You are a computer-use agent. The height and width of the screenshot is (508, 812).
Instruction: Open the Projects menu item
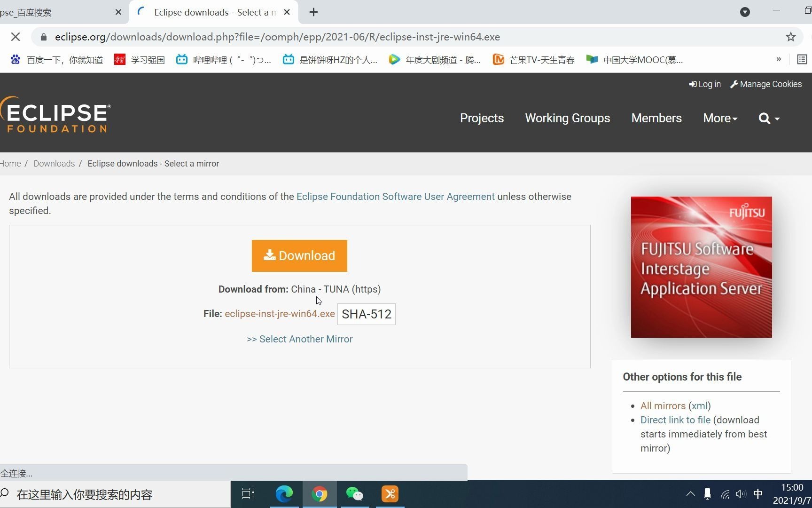[x=482, y=118]
